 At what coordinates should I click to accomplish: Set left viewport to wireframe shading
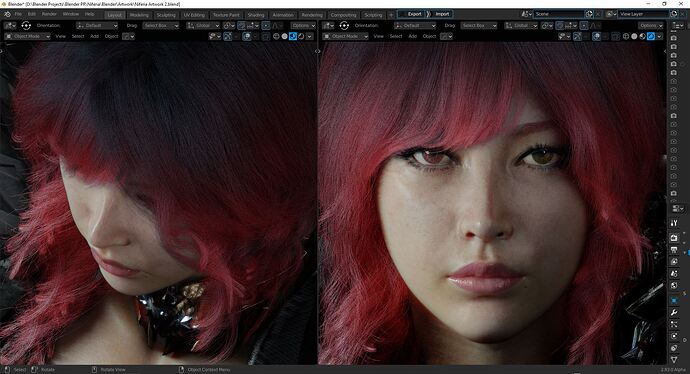276,37
